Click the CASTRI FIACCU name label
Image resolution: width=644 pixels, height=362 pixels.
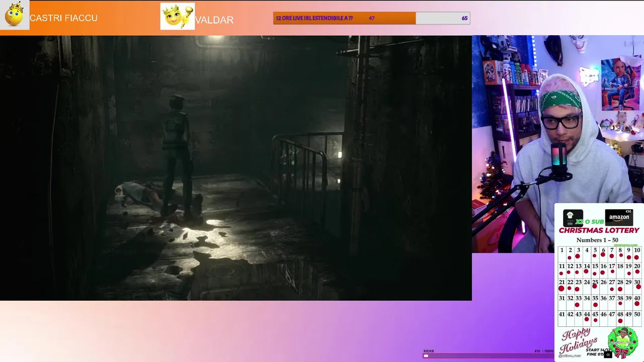pyautogui.click(x=63, y=18)
